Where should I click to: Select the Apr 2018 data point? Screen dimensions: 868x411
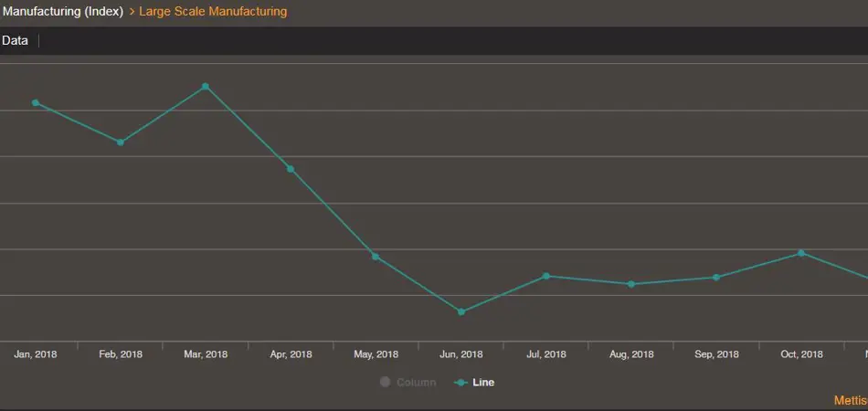pyautogui.click(x=291, y=169)
